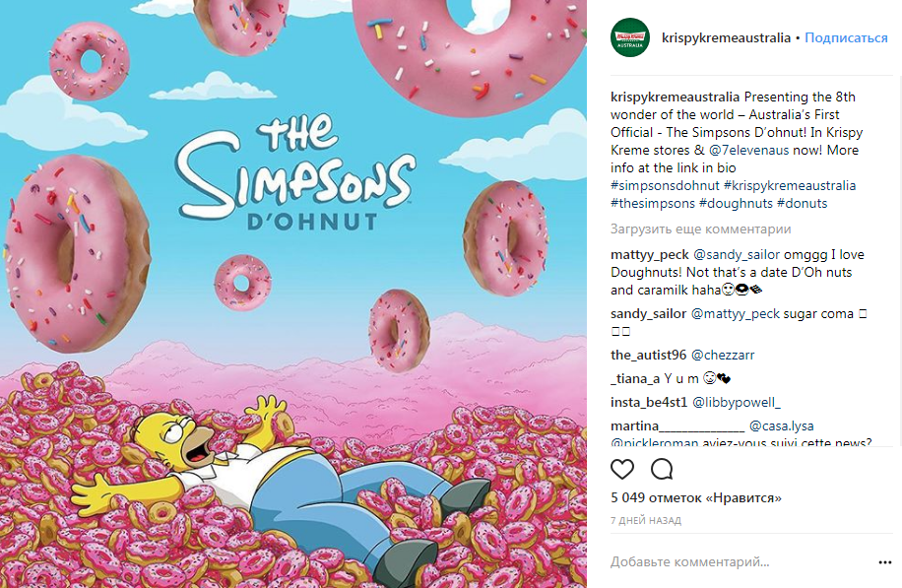
Task: Open the three-dots more options menu
Action: (883, 562)
